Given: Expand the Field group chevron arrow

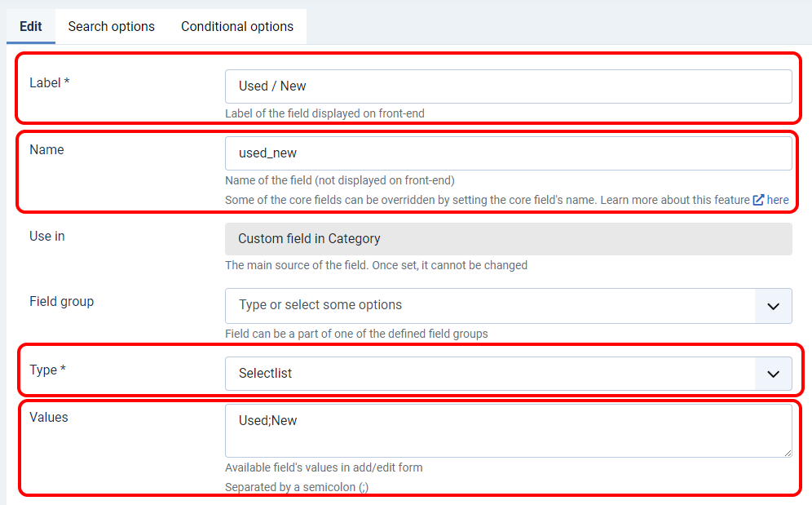Looking at the screenshot, I should point(773,307).
